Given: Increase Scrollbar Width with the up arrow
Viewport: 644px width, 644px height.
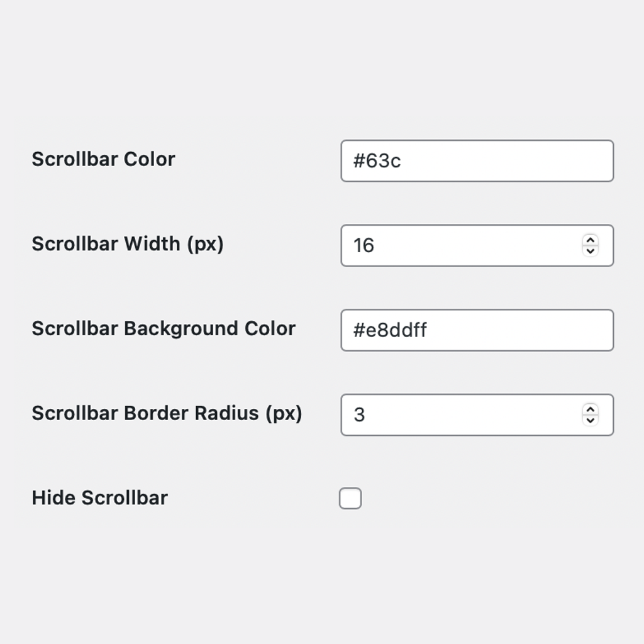Looking at the screenshot, I should coord(590,240).
